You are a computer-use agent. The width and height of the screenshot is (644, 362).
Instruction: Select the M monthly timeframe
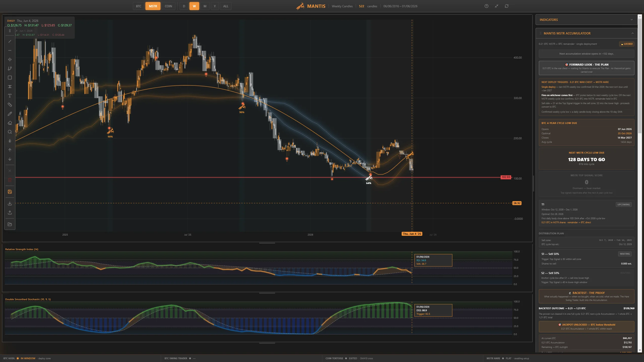coord(205,6)
